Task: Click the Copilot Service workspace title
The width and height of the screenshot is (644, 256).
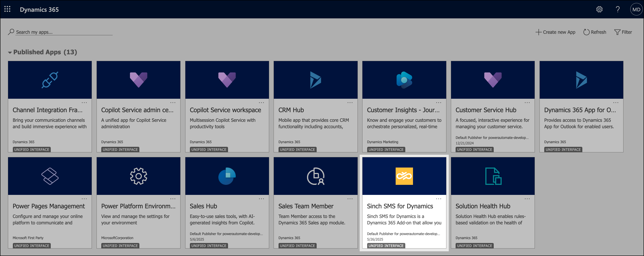Action: pyautogui.click(x=225, y=110)
